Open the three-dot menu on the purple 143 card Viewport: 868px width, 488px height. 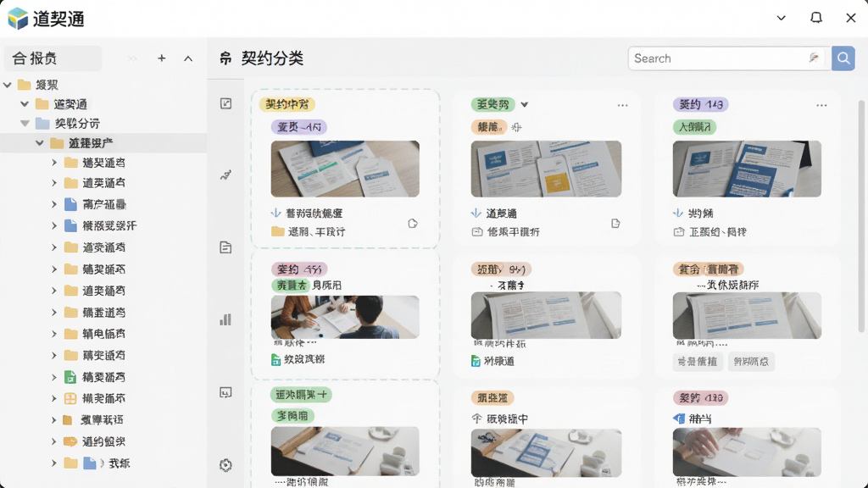pyautogui.click(x=821, y=105)
